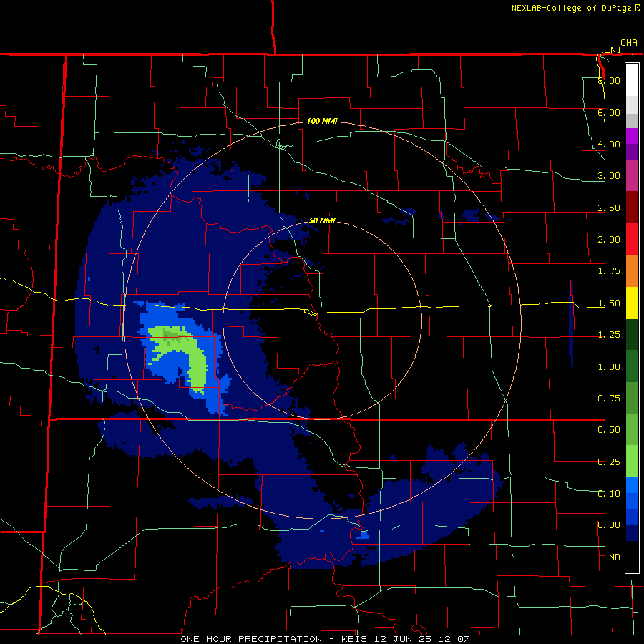
Task: Click the 0.25 scale value
Action: (609, 462)
